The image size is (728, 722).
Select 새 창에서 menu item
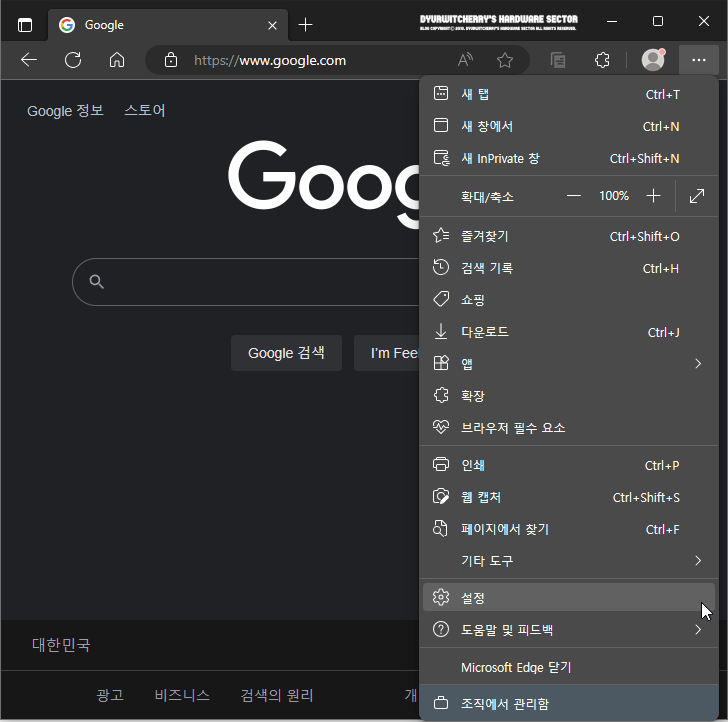(569, 126)
